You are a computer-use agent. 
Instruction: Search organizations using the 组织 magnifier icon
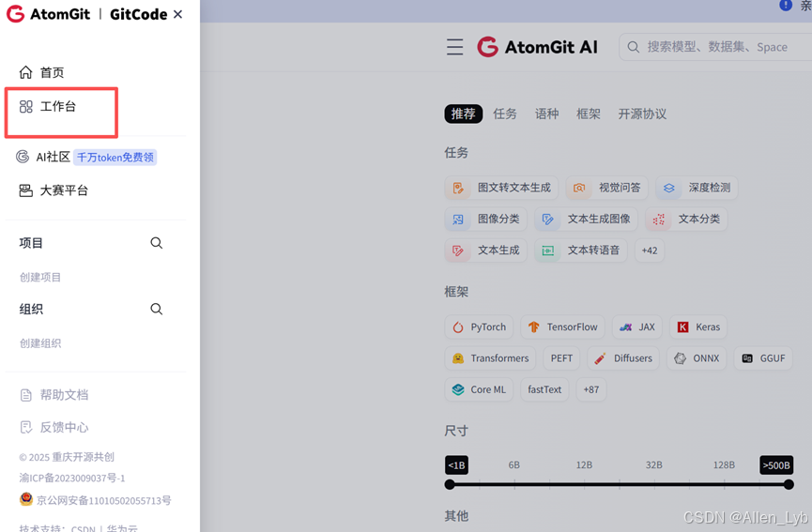pos(157,309)
